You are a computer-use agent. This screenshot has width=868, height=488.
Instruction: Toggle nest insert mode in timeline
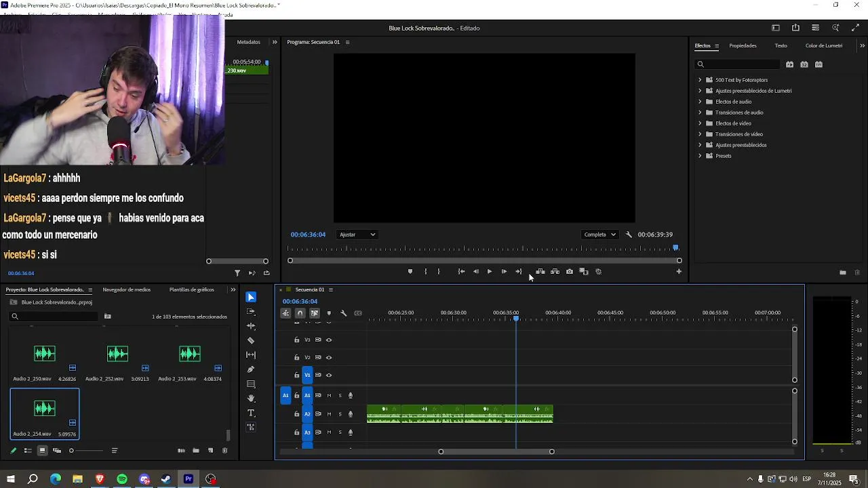click(285, 313)
